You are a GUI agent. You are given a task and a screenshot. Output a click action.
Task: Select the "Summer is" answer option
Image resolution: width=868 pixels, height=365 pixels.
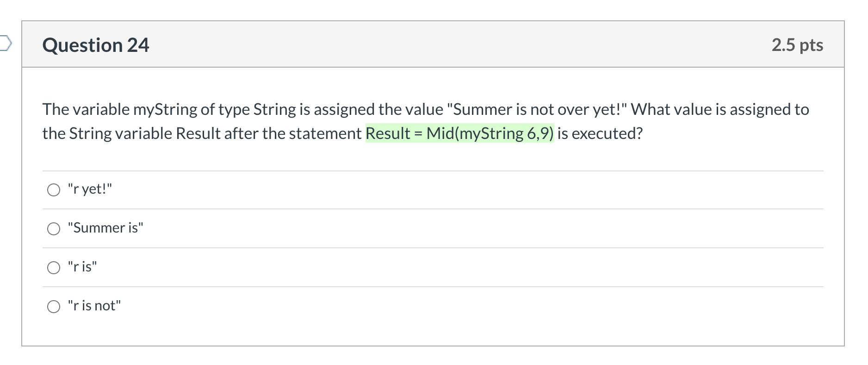click(54, 228)
